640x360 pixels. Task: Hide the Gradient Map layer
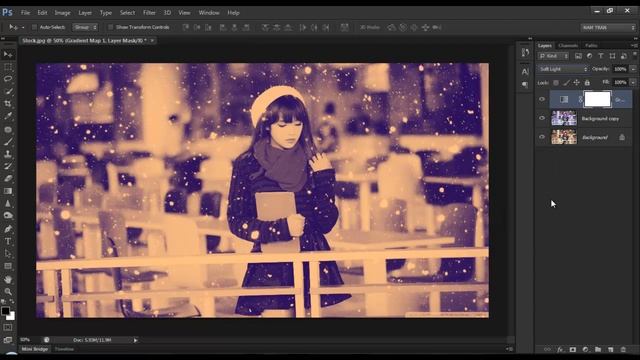click(542, 99)
